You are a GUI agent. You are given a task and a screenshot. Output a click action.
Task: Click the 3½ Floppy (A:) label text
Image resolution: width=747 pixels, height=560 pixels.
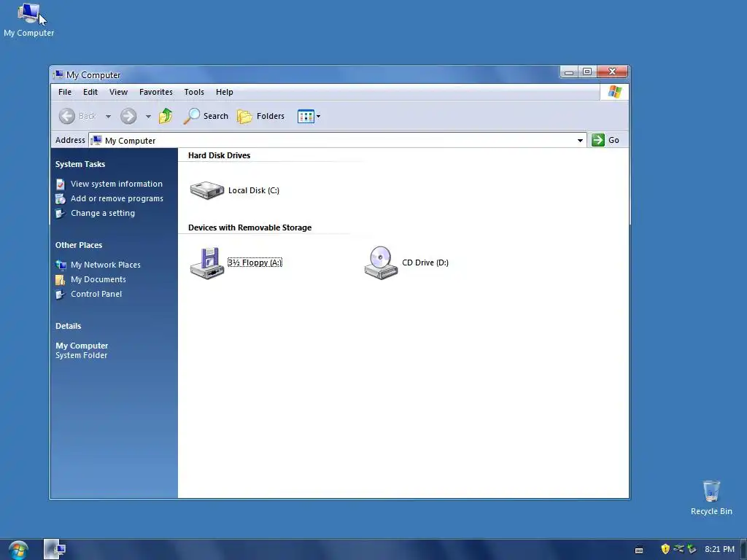coord(255,262)
